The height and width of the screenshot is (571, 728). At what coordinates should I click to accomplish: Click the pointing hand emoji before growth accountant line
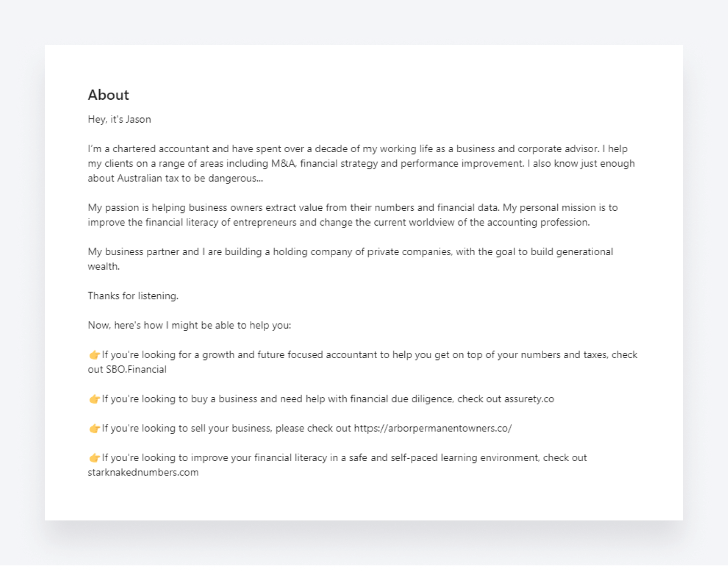[95, 355]
